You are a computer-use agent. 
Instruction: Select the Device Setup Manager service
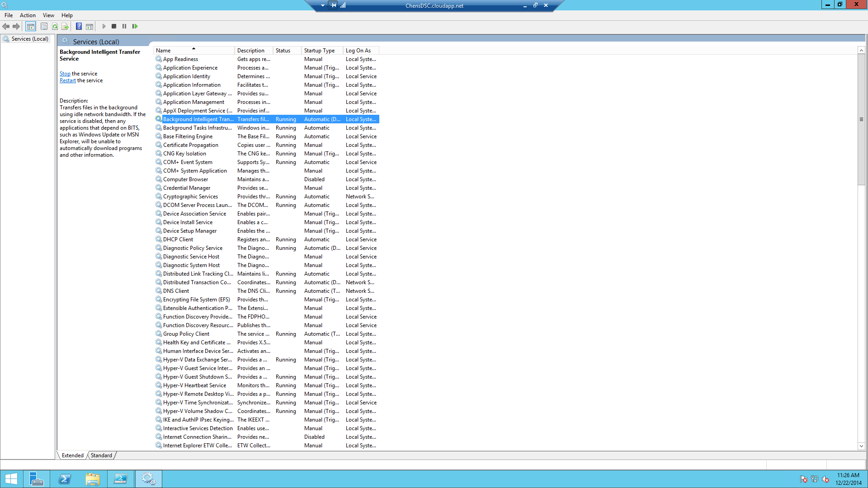click(x=266, y=231)
